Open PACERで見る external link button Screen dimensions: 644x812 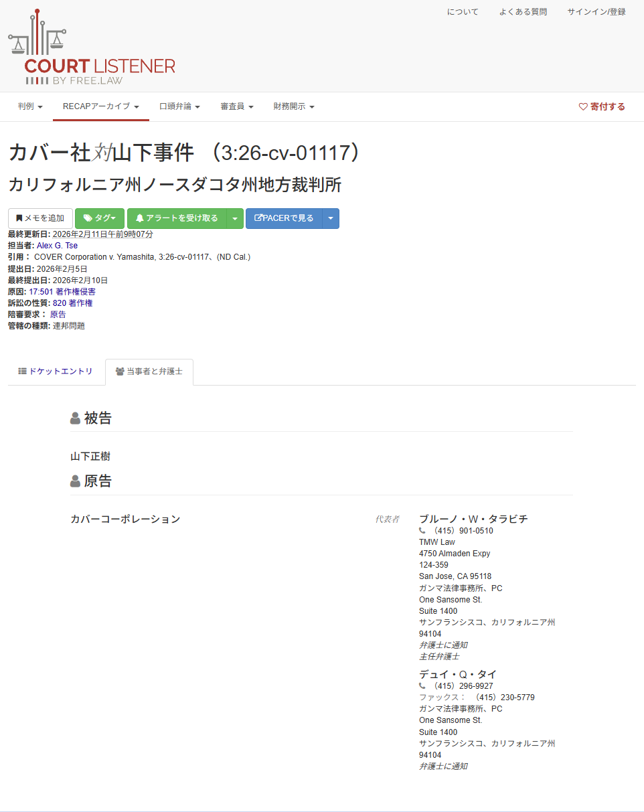(x=284, y=218)
